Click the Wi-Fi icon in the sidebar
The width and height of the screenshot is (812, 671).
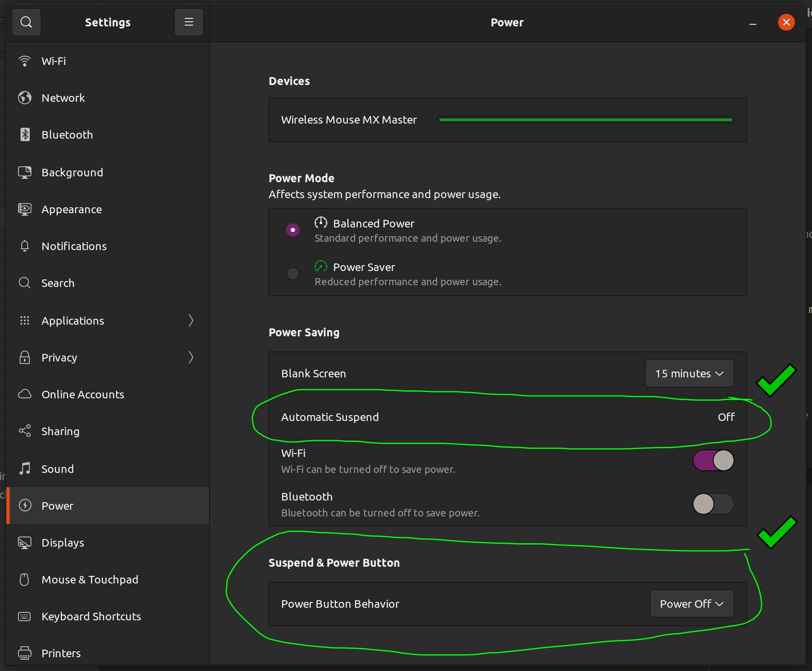[x=25, y=61]
